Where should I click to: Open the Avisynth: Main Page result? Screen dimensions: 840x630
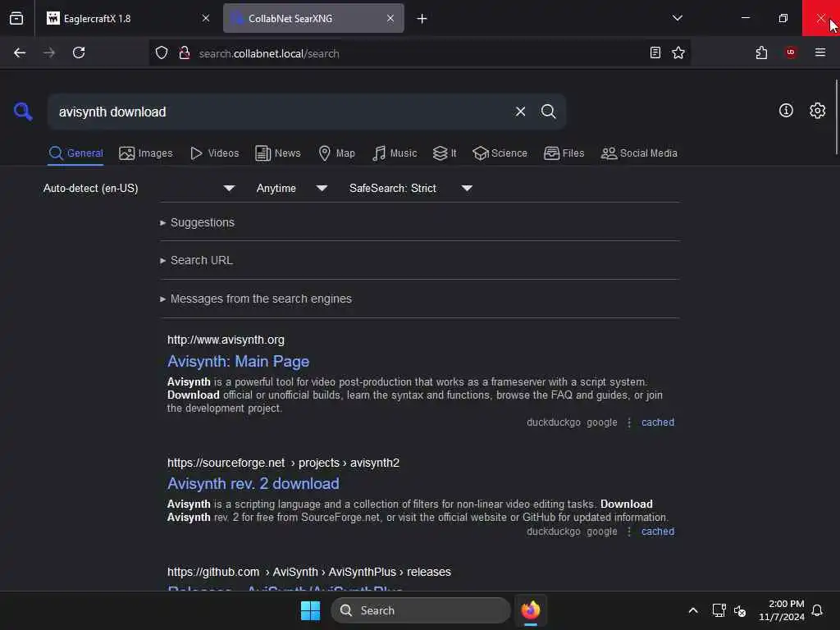click(x=239, y=362)
